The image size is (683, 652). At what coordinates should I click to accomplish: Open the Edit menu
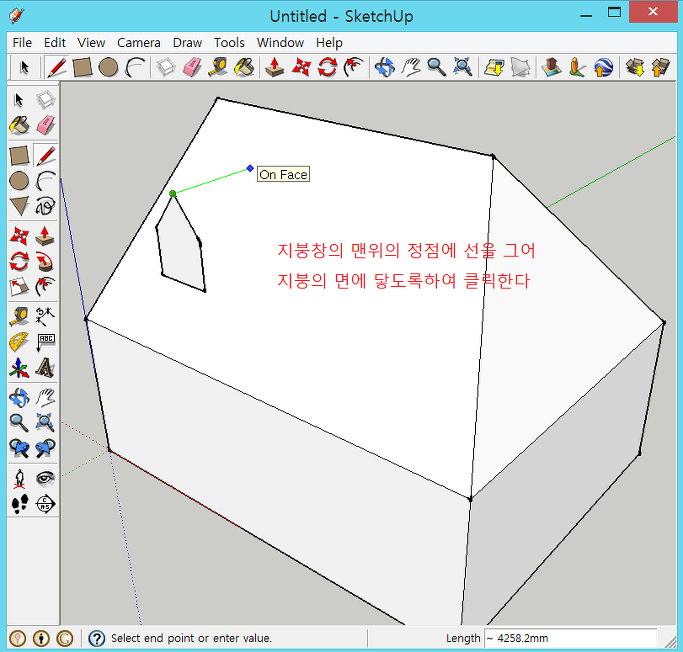[x=54, y=43]
